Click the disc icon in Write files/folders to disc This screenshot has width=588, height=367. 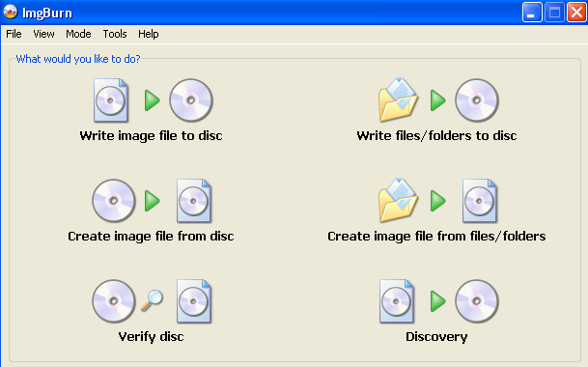477,100
